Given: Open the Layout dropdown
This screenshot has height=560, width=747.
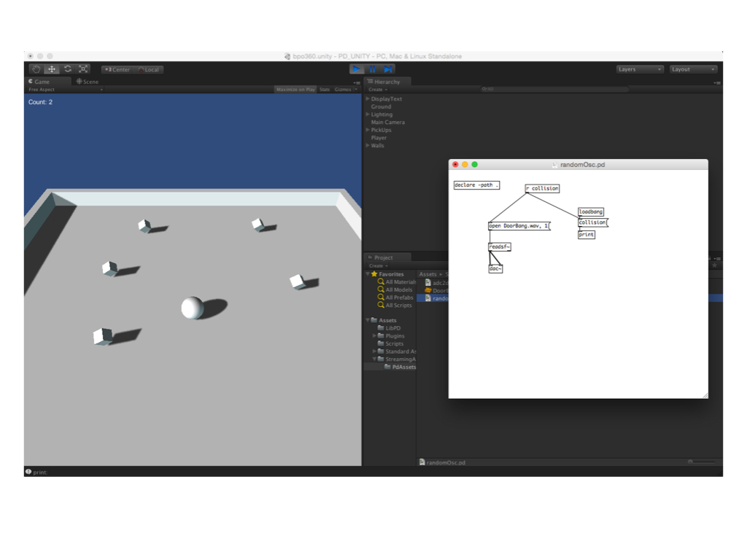Looking at the screenshot, I should [693, 69].
